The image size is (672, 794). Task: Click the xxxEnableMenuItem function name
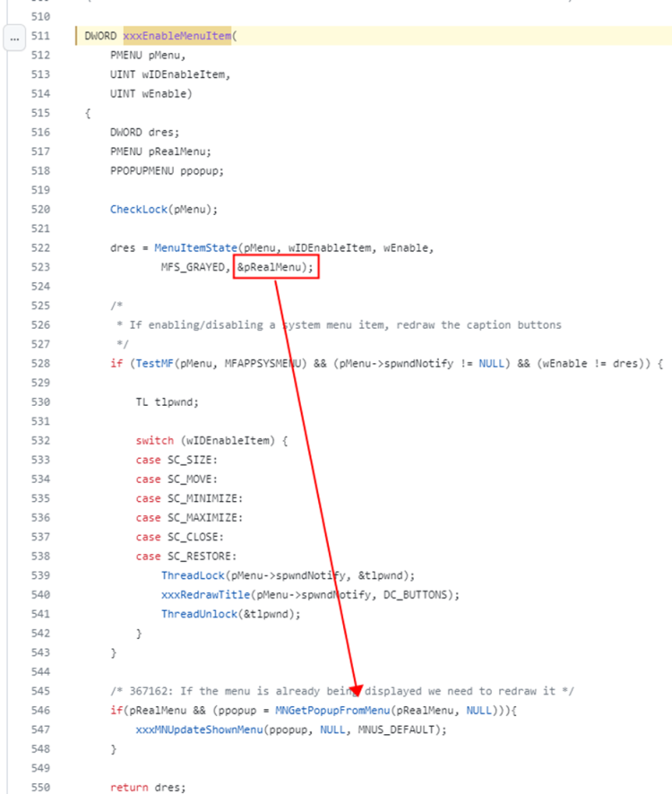click(x=176, y=37)
